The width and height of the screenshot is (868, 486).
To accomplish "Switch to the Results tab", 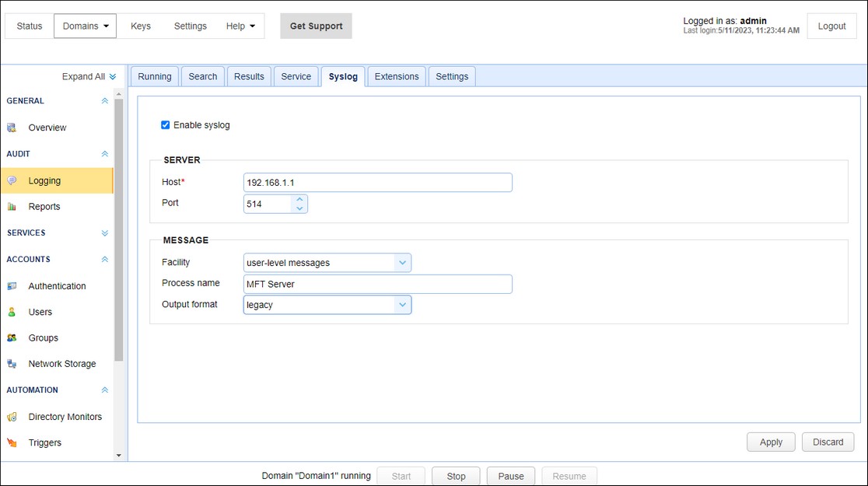I will coord(249,76).
